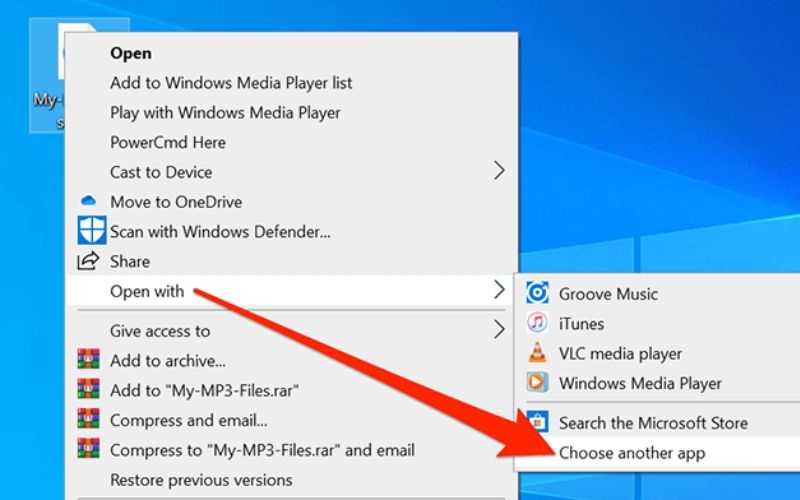The width and height of the screenshot is (800, 500).
Task: Expand the Cast to Device submenu arrow
Action: coord(499,171)
